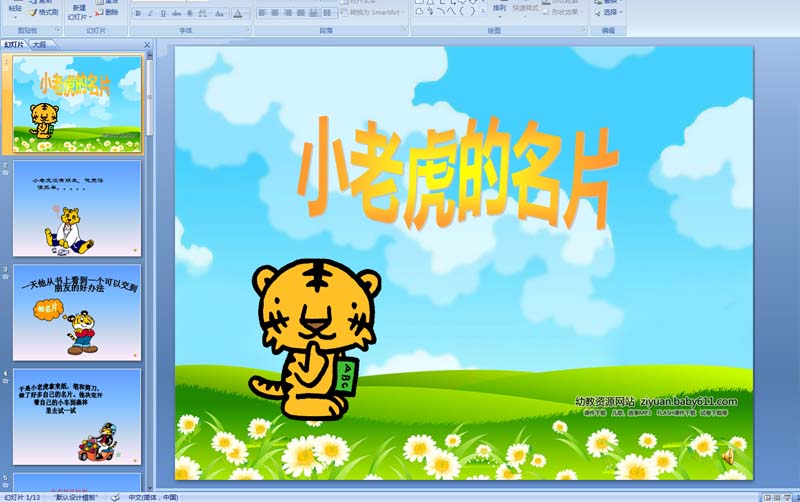Click scroll-down arrow of thumbnail pane
This screenshot has width=800, height=502.
[x=149, y=488]
